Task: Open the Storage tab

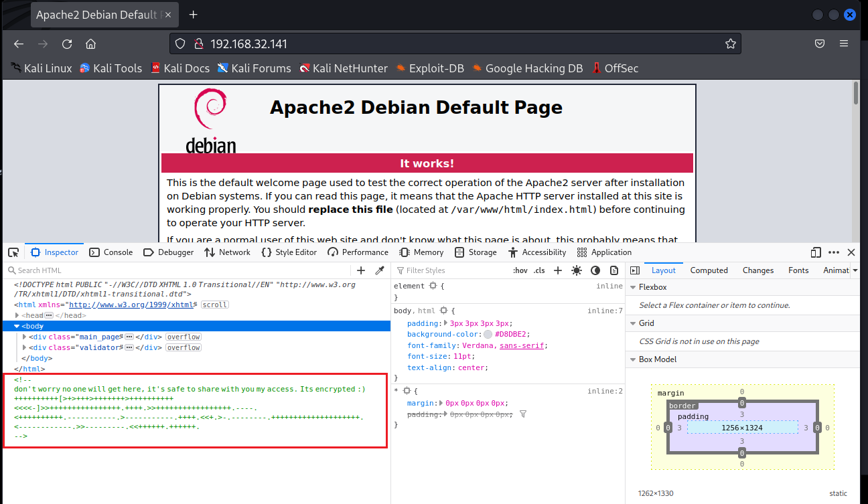Action: (476, 252)
